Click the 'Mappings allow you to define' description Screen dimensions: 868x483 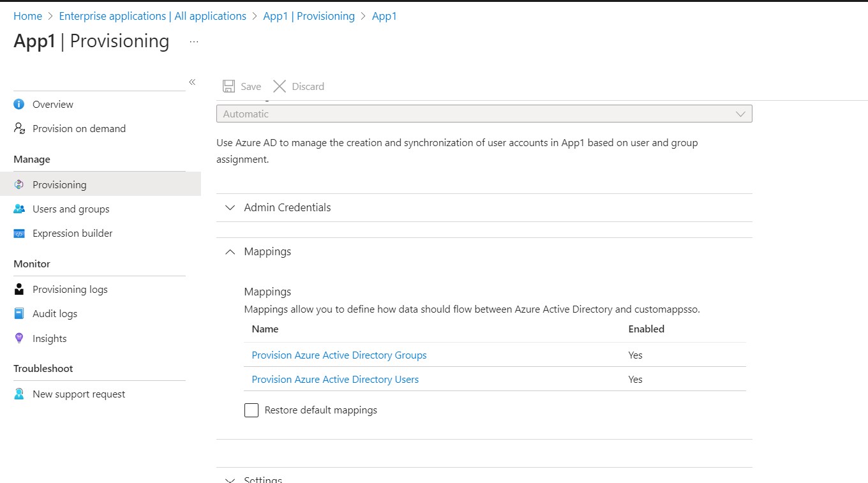[472, 309]
